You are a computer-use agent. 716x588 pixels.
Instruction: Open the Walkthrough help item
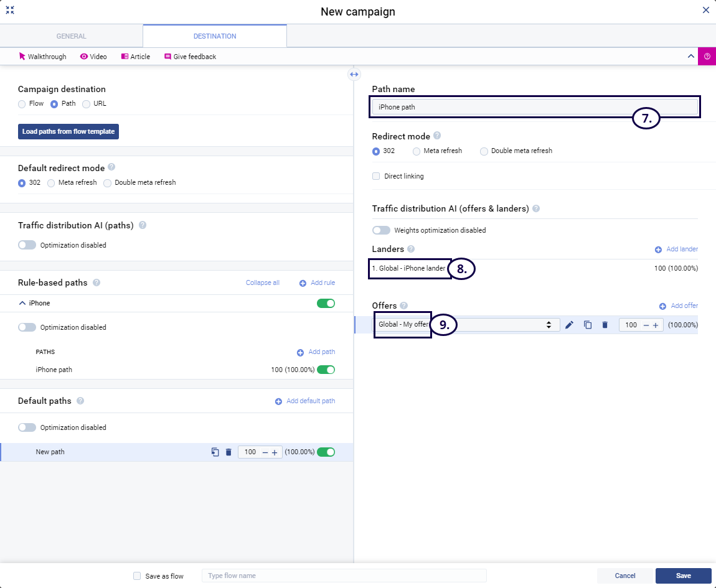pyautogui.click(x=42, y=57)
